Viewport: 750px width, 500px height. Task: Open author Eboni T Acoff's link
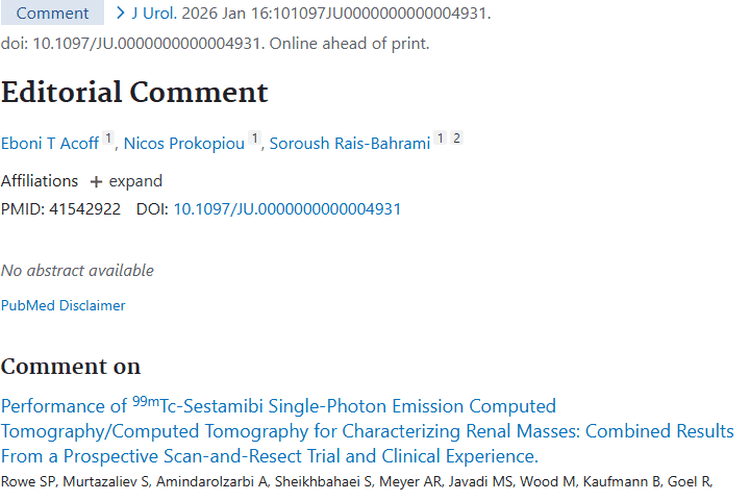(x=50, y=143)
